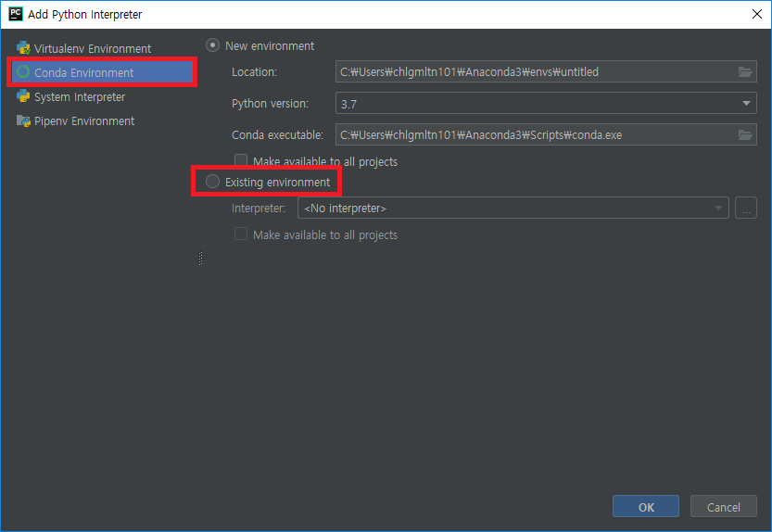The height and width of the screenshot is (532, 772).
Task: Select Existing environment radio button
Action: pyautogui.click(x=212, y=182)
